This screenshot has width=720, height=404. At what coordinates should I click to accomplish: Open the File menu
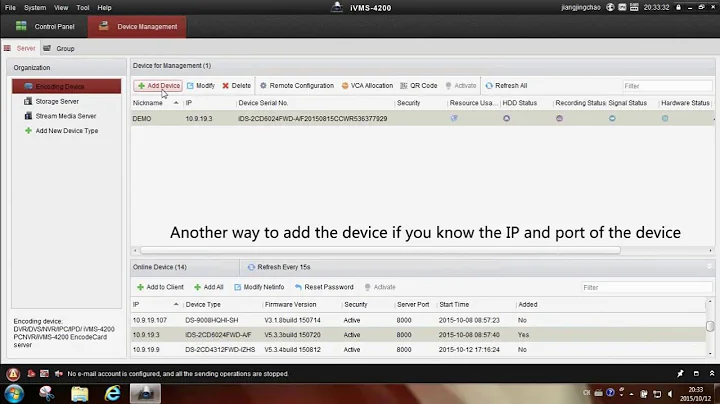(10, 8)
